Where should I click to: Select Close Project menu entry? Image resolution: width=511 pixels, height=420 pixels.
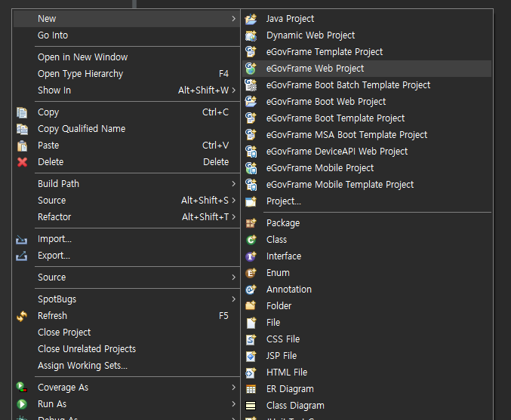pyautogui.click(x=64, y=333)
